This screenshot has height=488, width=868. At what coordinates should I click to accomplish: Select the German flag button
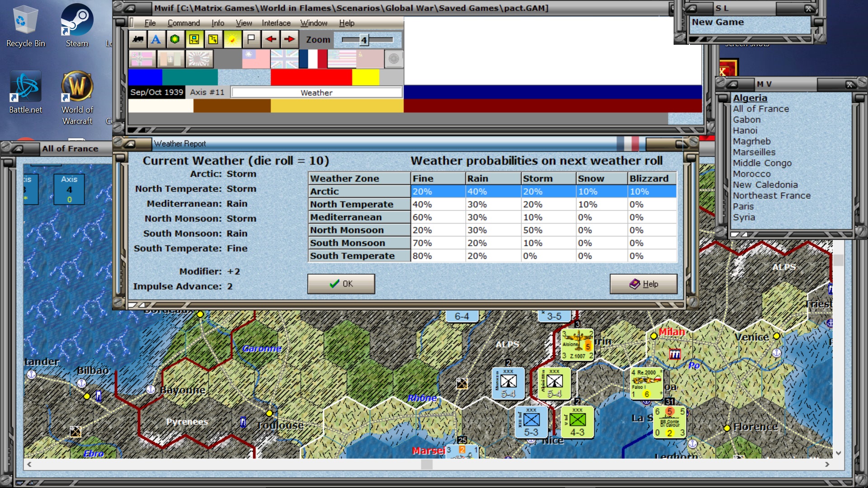(142, 59)
